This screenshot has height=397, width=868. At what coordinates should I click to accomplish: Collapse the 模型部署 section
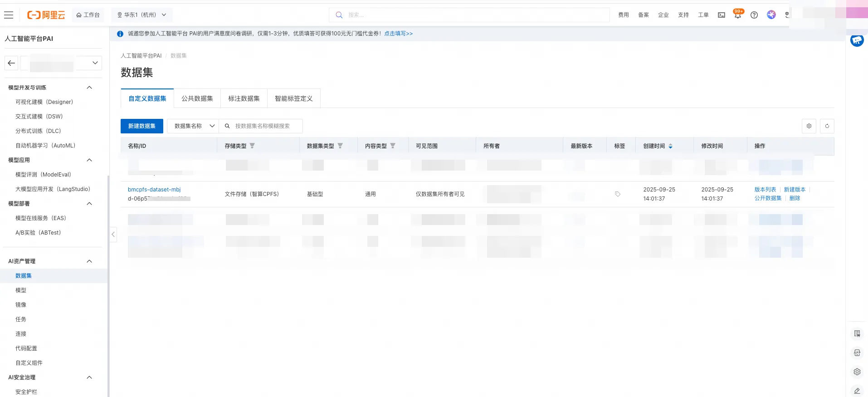pyautogui.click(x=89, y=204)
